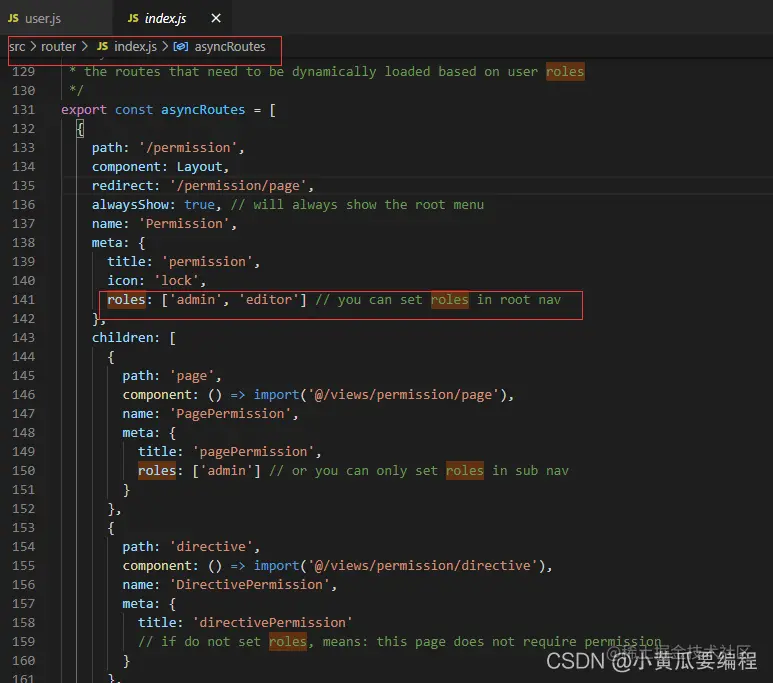Open the index.js breadcrumb segment

(x=135, y=46)
